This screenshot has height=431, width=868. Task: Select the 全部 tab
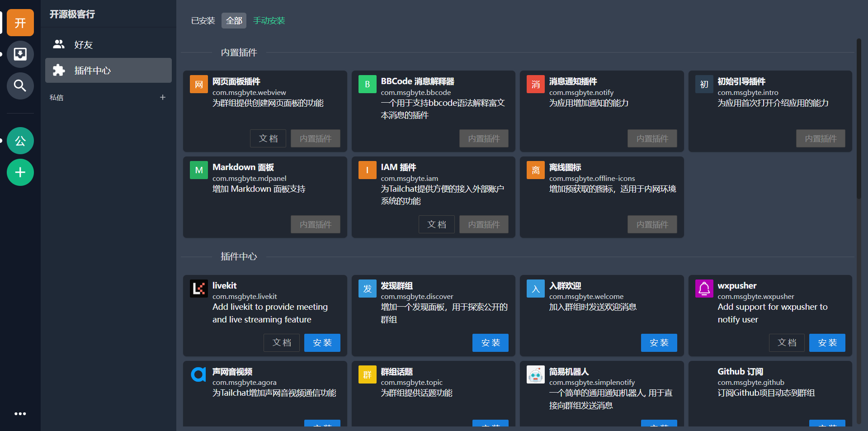[x=234, y=20]
